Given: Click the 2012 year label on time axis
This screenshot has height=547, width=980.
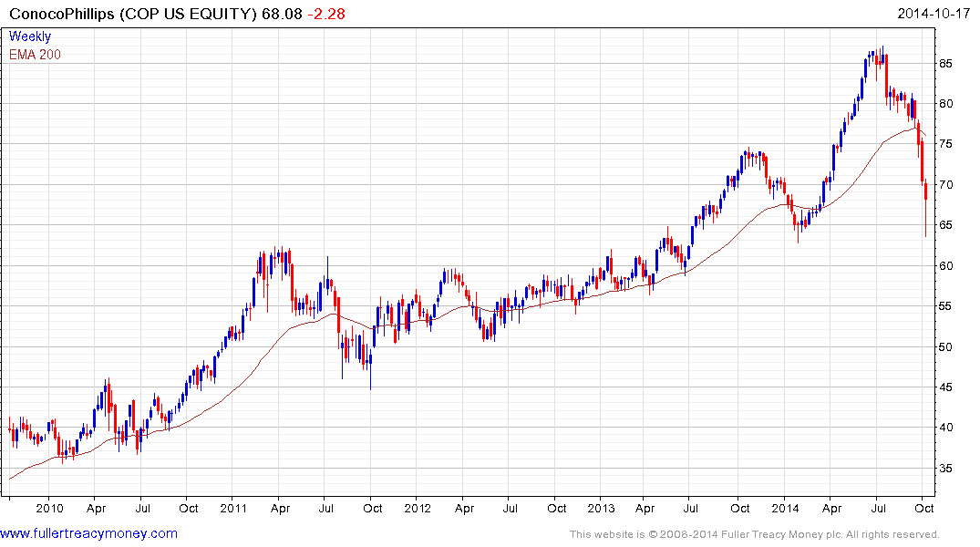Looking at the screenshot, I should tap(417, 508).
